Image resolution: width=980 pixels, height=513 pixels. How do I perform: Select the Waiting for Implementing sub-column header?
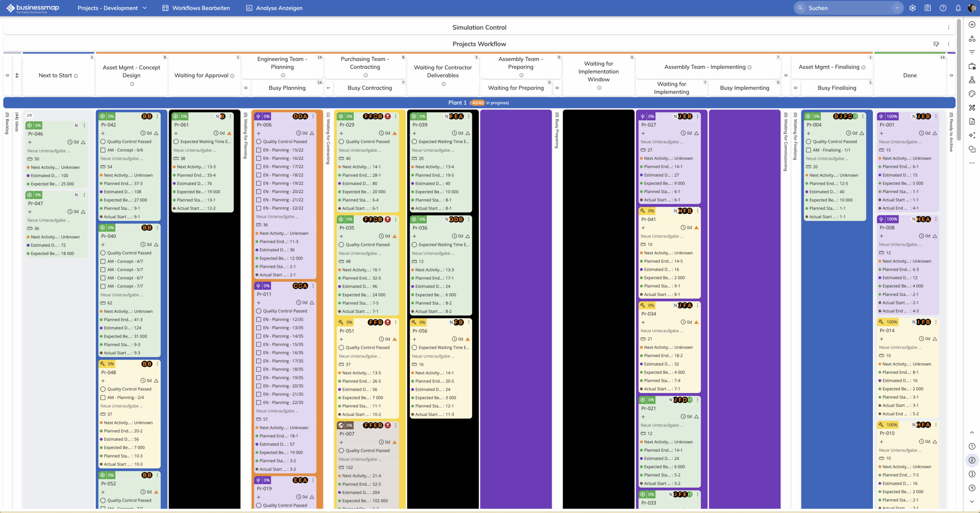pos(671,88)
